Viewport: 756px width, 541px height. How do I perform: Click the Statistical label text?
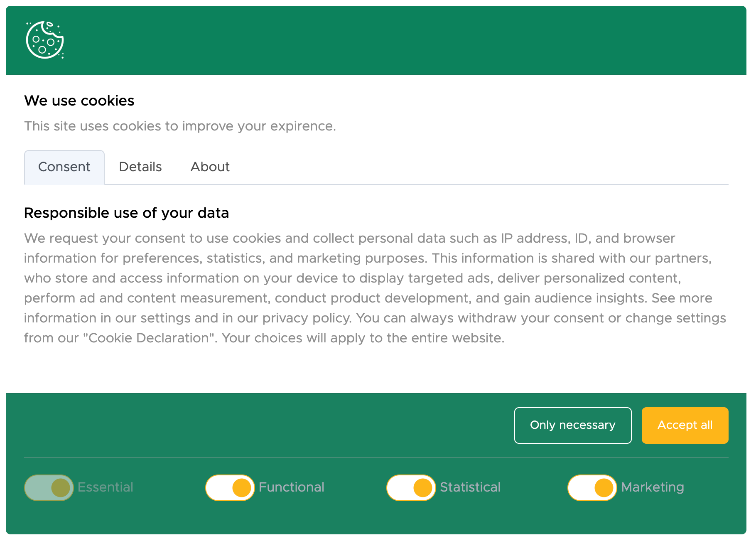point(470,487)
